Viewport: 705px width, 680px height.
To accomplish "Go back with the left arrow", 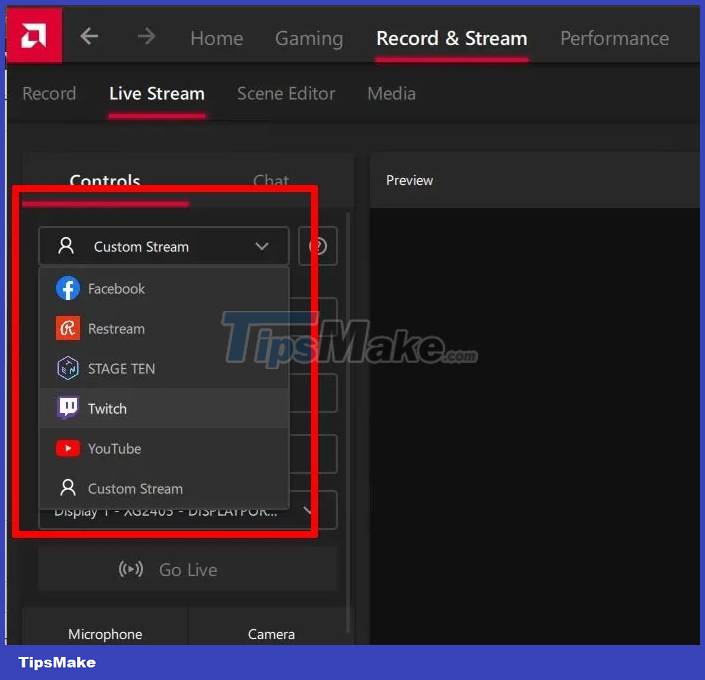I will [89, 36].
